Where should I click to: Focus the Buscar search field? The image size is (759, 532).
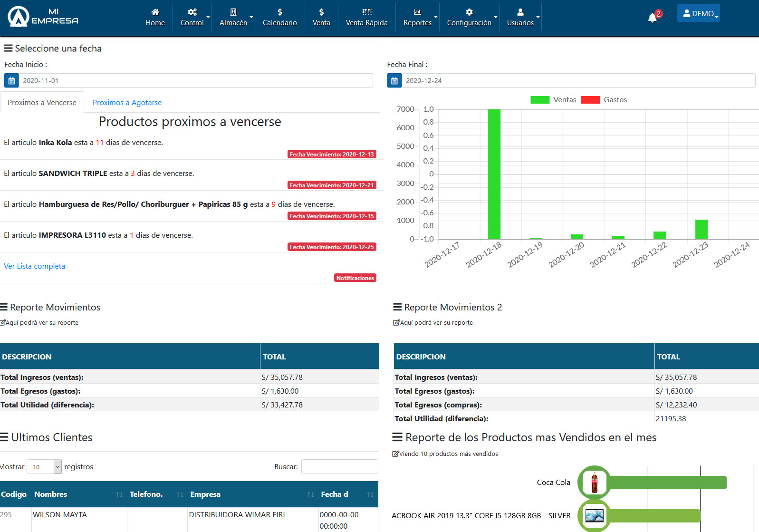(x=340, y=467)
